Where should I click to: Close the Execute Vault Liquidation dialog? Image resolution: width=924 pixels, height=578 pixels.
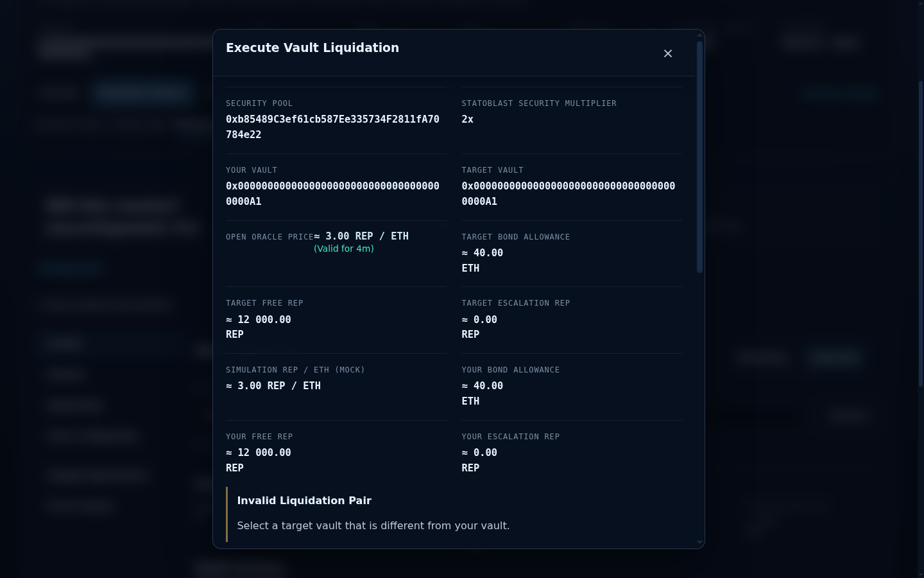668,53
